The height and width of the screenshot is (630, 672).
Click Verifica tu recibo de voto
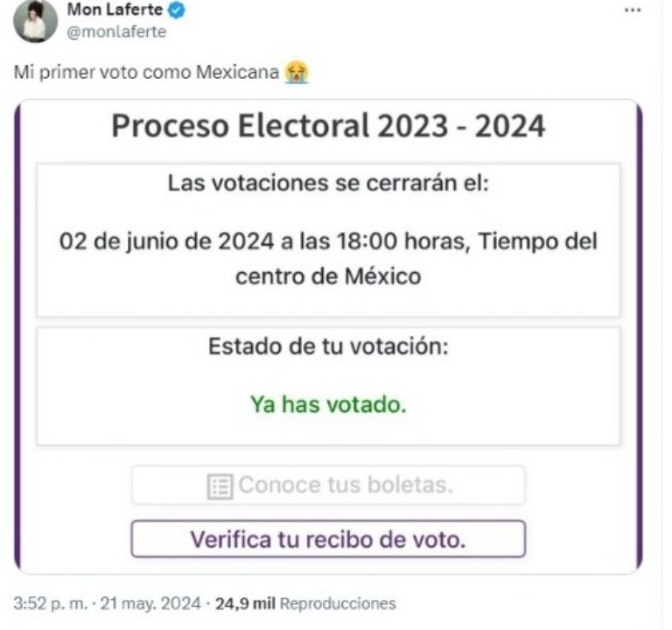[x=328, y=539]
